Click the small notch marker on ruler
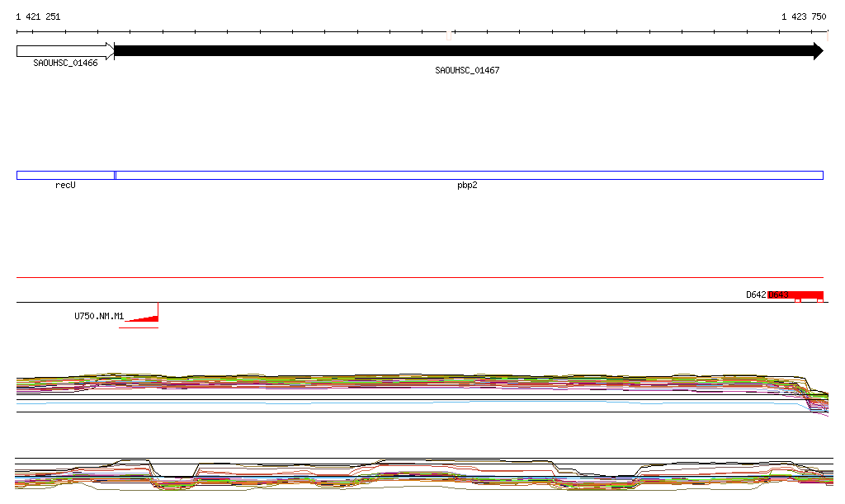This screenshot has height=504, width=845. [449, 35]
